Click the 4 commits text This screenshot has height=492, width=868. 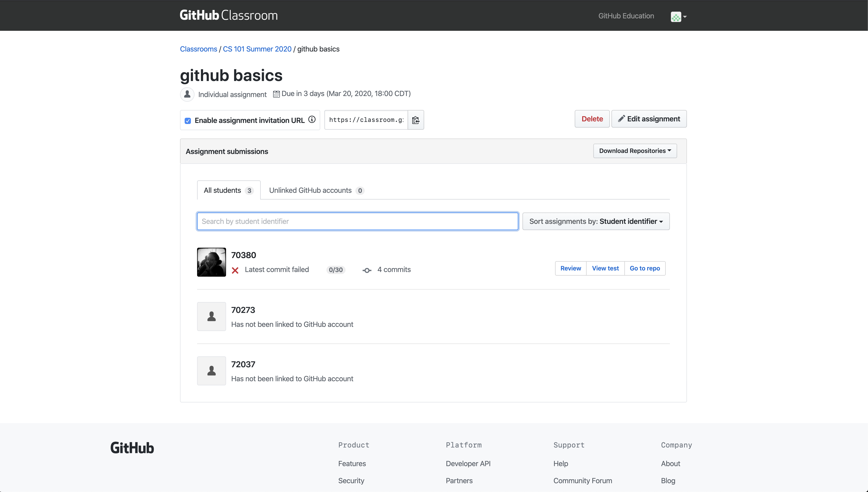tap(394, 270)
